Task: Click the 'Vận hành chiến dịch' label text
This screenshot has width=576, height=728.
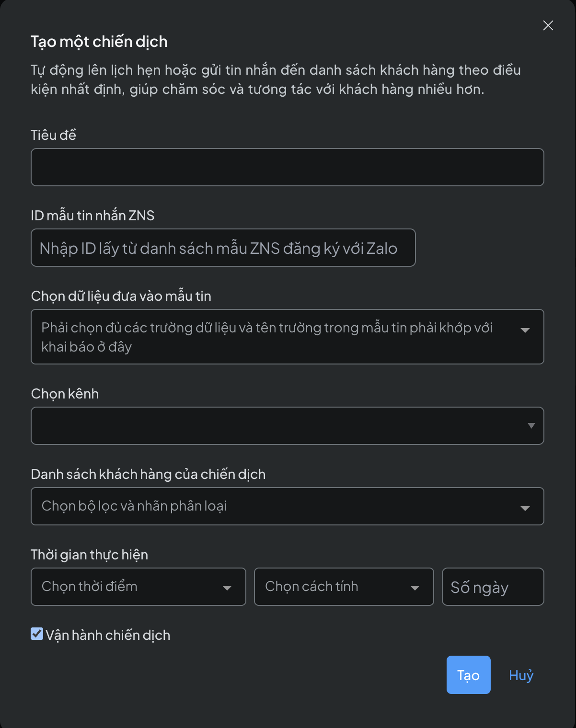Action: (108, 635)
